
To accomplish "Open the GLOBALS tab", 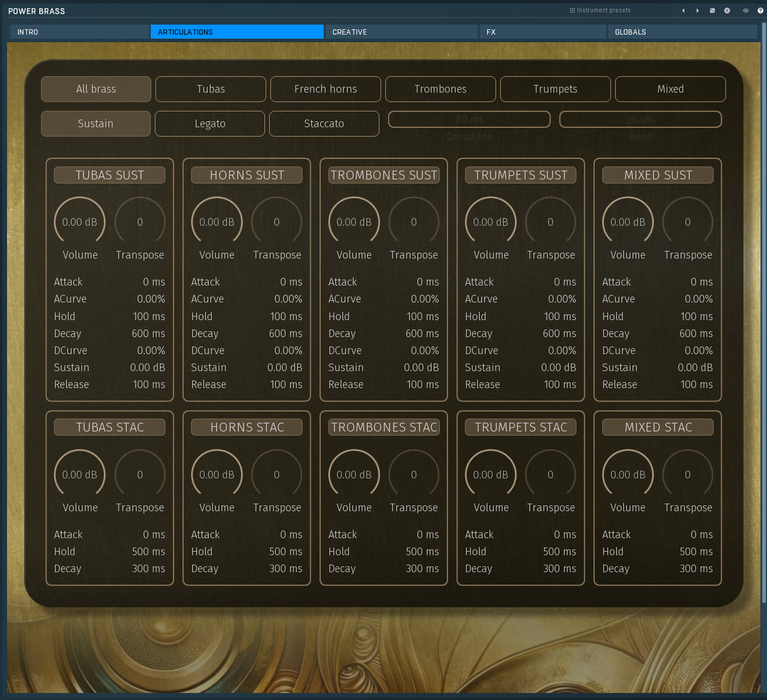I will [682, 32].
